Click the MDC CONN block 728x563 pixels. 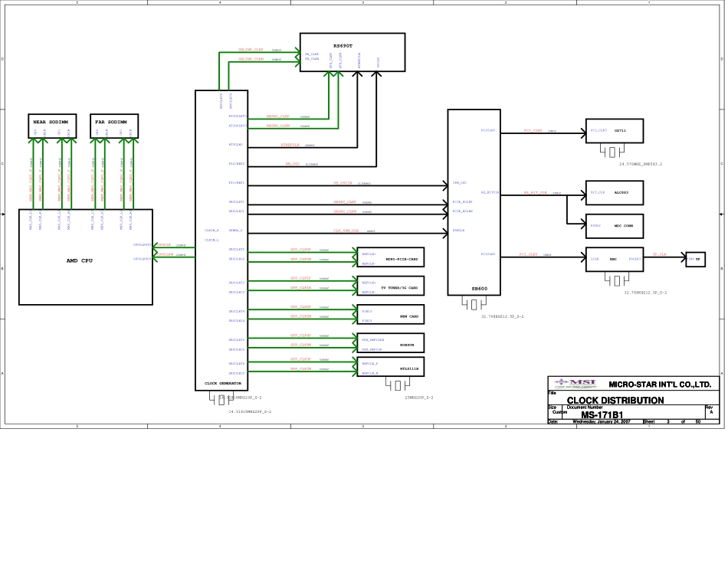[615, 226]
